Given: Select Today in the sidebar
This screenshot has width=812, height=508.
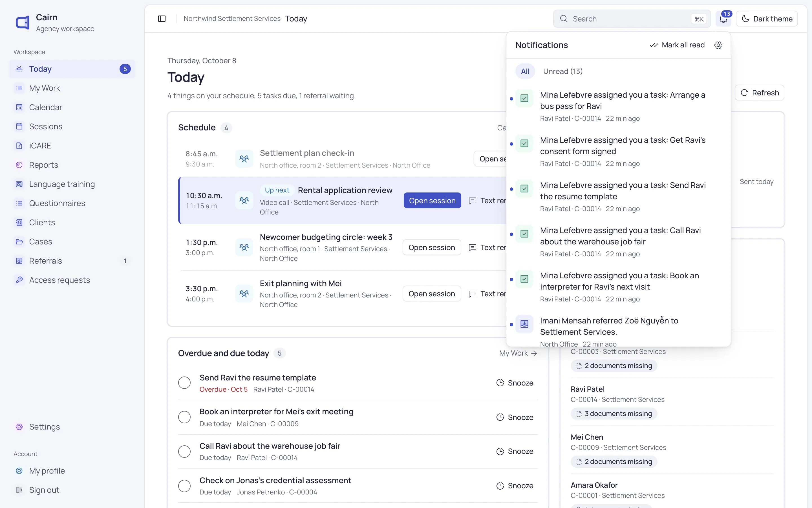Looking at the screenshot, I should pyautogui.click(x=72, y=69).
